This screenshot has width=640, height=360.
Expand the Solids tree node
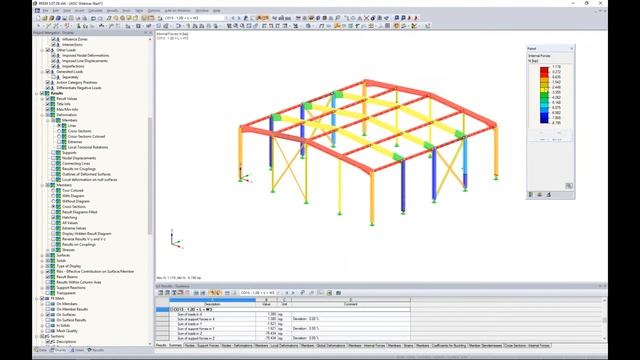coord(42,260)
